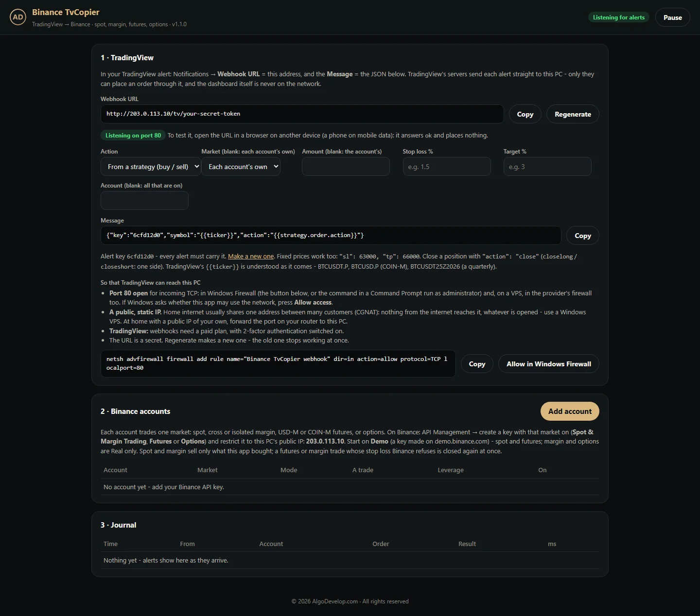Screen dimensions: 700x616
Task: Focus the Account filter input in TradingView section
Action: (144, 201)
